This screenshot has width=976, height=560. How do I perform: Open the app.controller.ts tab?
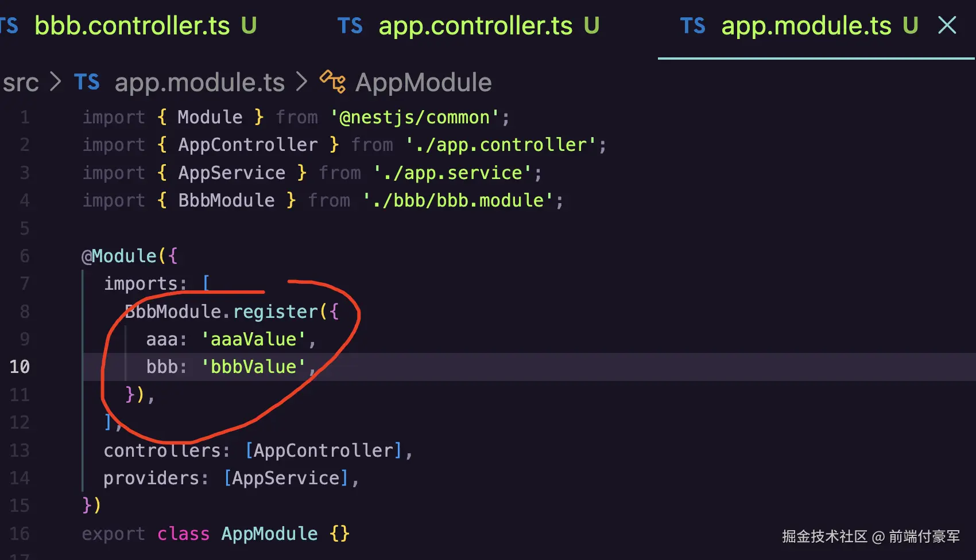pos(475,26)
